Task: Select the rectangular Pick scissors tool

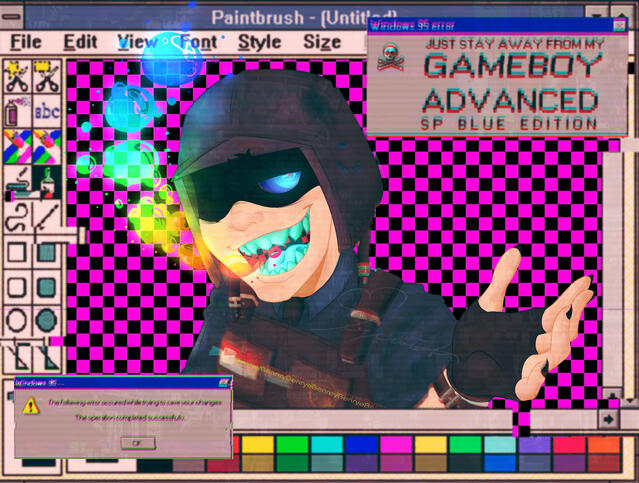Action: pyautogui.click(x=47, y=76)
